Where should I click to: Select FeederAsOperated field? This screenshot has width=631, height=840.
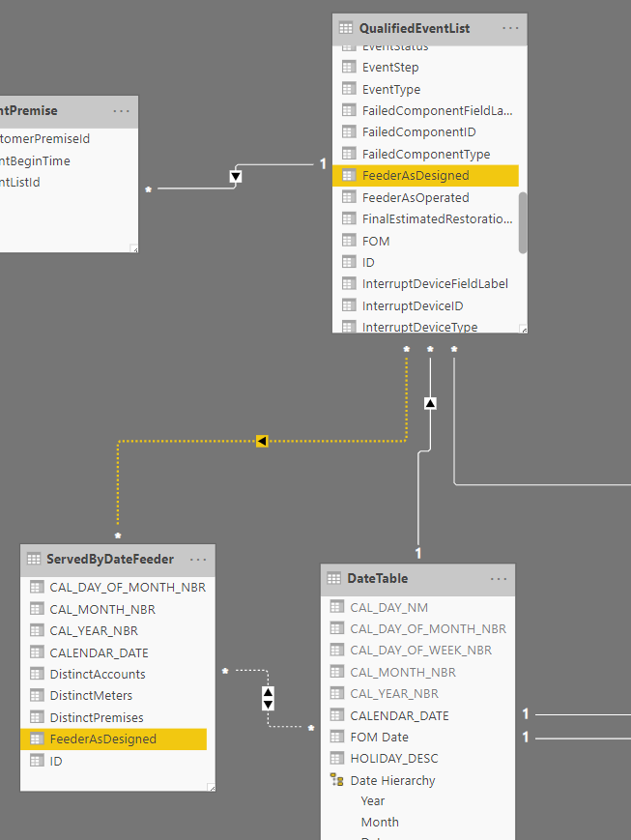pos(416,198)
